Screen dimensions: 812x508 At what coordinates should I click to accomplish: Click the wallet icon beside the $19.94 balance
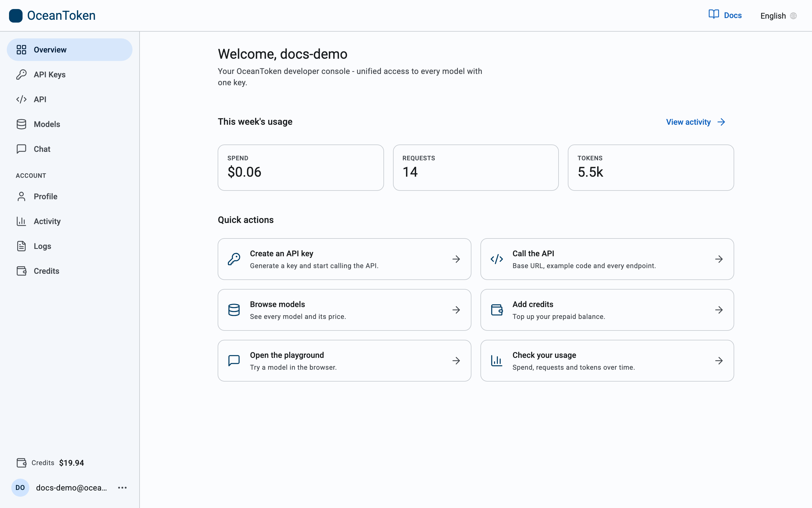[x=21, y=463]
